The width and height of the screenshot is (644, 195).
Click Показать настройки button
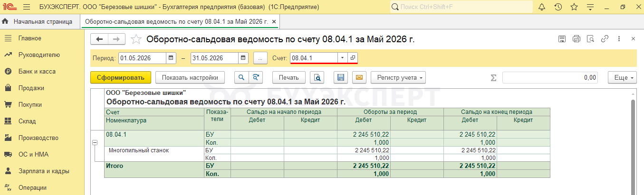pyautogui.click(x=190, y=78)
